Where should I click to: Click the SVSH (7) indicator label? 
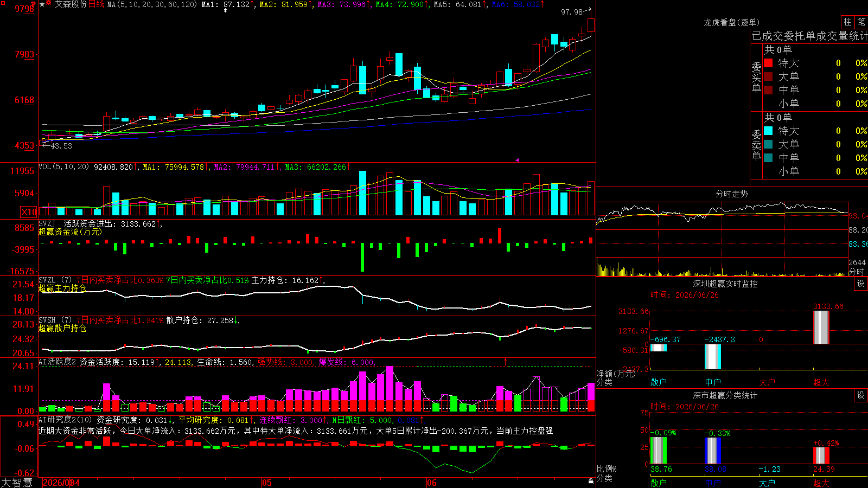coord(55,320)
